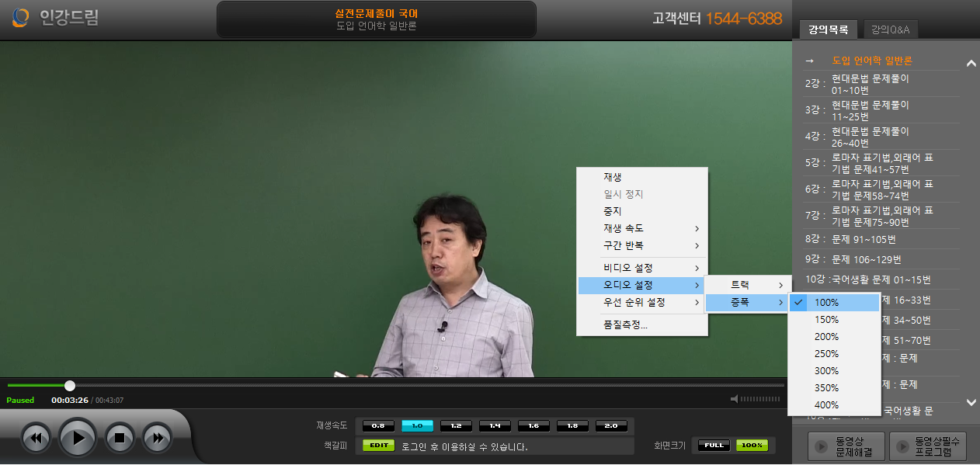Select the checked 100% amplification option
Viewport: 980px width, 465px height.
pyautogui.click(x=835, y=302)
